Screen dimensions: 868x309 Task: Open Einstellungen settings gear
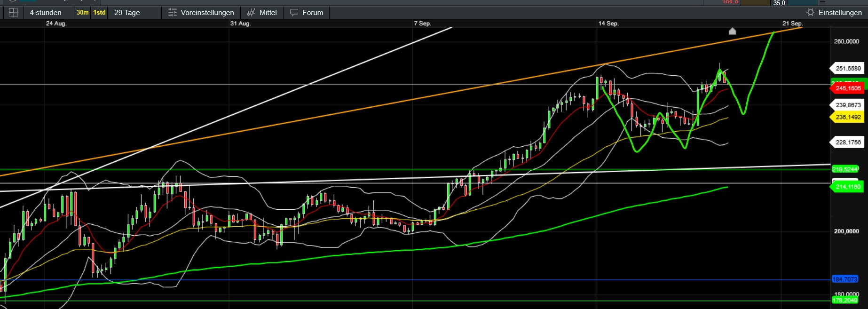tap(834, 13)
